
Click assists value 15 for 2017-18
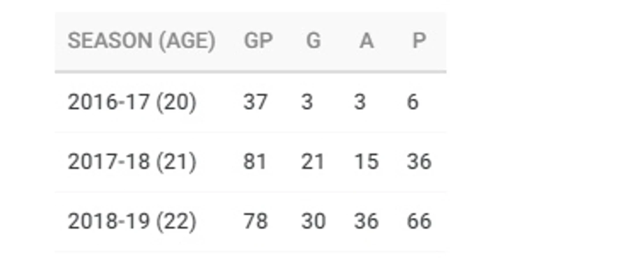(366, 162)
